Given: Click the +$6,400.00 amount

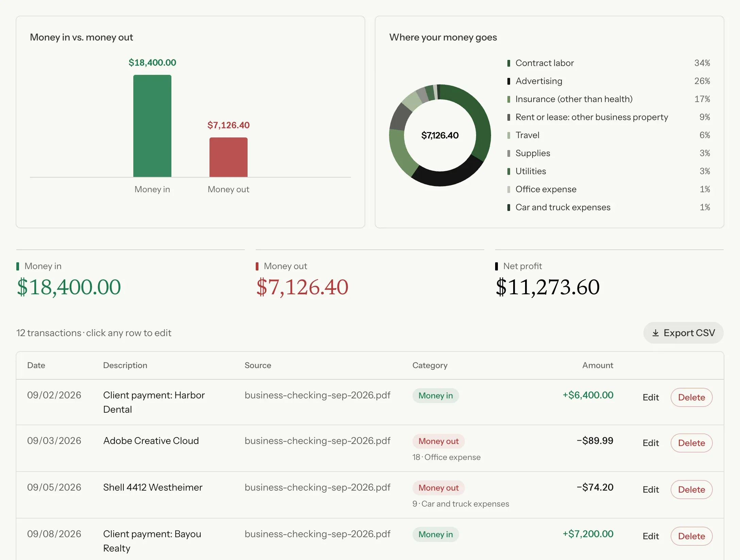Looking at the screenshot, I should [588, 395].
